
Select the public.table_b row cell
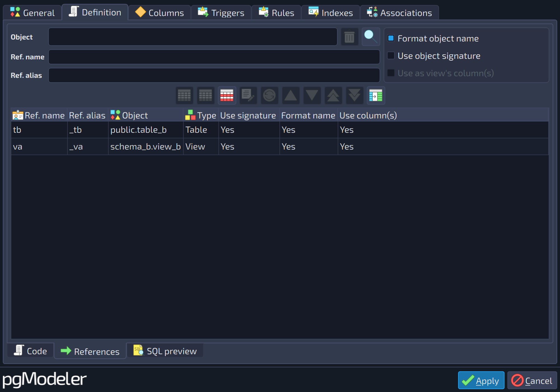coord(146,130)
